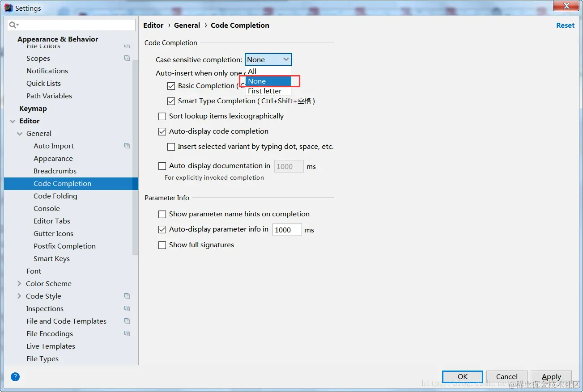Select Editor Tabs in the tree
The height and width of the screenshot is (392, 583).
(x=52, y=221)
